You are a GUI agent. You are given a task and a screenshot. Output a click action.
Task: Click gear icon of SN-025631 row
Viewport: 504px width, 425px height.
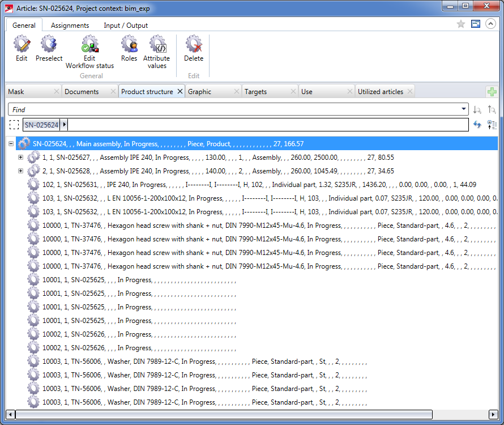pyautogui.click(x=33, y=185)
